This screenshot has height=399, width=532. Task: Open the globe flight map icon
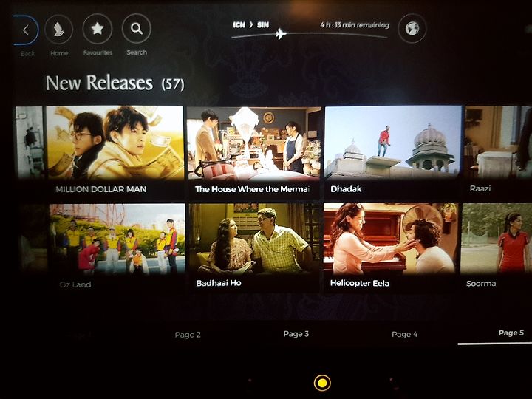point(412,28)
